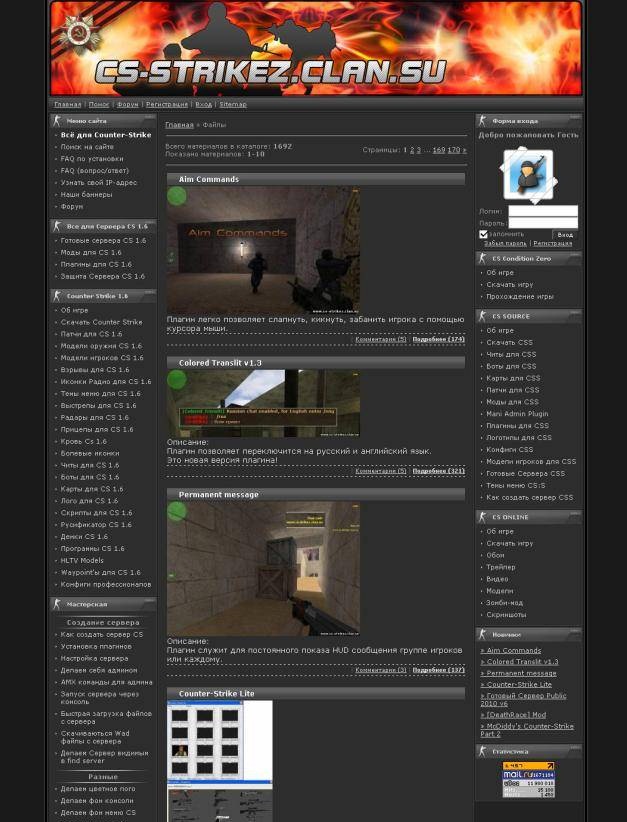The height and width of the screenshot is (822, 627).
Task: Open Читы для CS 1.6 link
Action: (90, 465)
